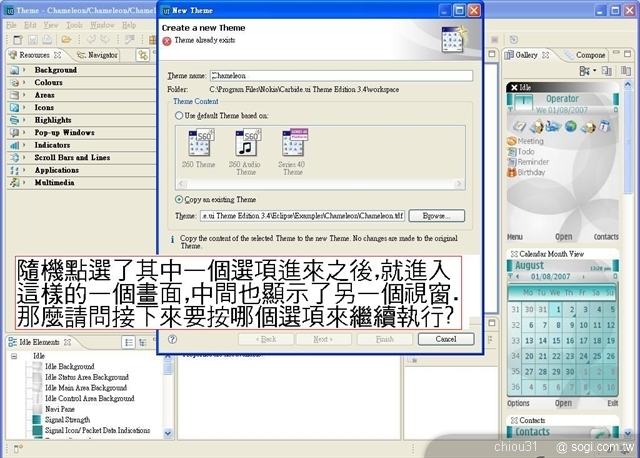The image size is (640, 458).
Task: Open the File menu
Action: click(x=11, y=25)
